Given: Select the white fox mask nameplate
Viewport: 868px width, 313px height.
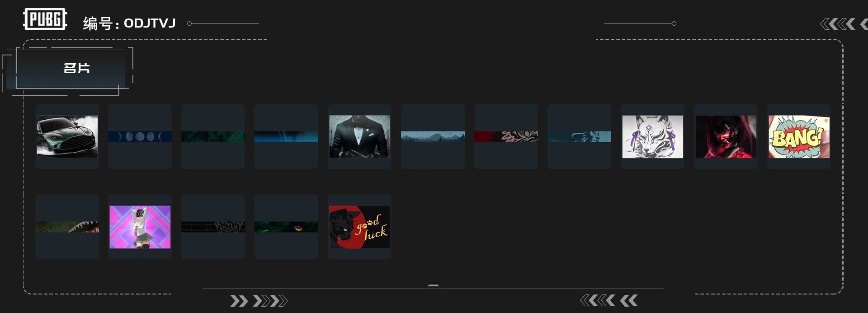Looking at the screenshot, I should 652,136.
